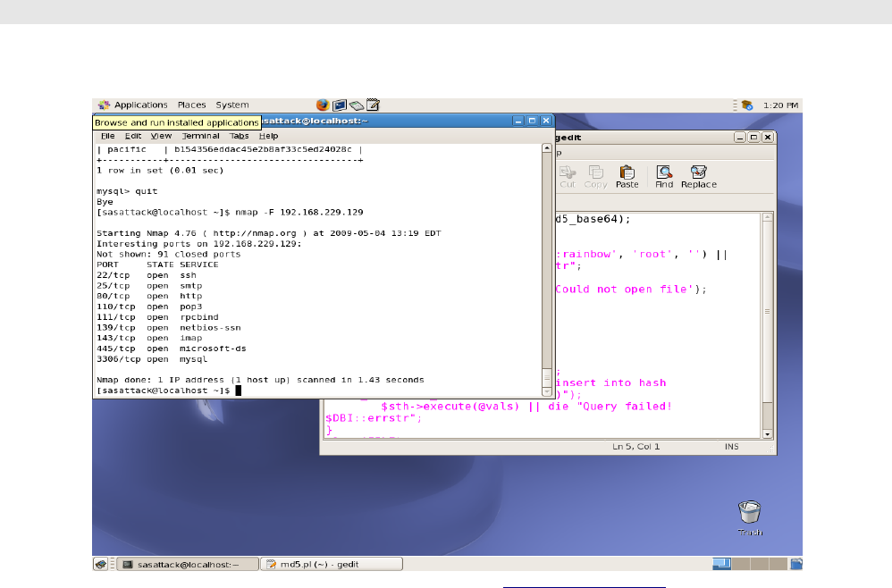Click the update notifier tray icon
This screenshot has height=588, width=892.
coord(747,105)
